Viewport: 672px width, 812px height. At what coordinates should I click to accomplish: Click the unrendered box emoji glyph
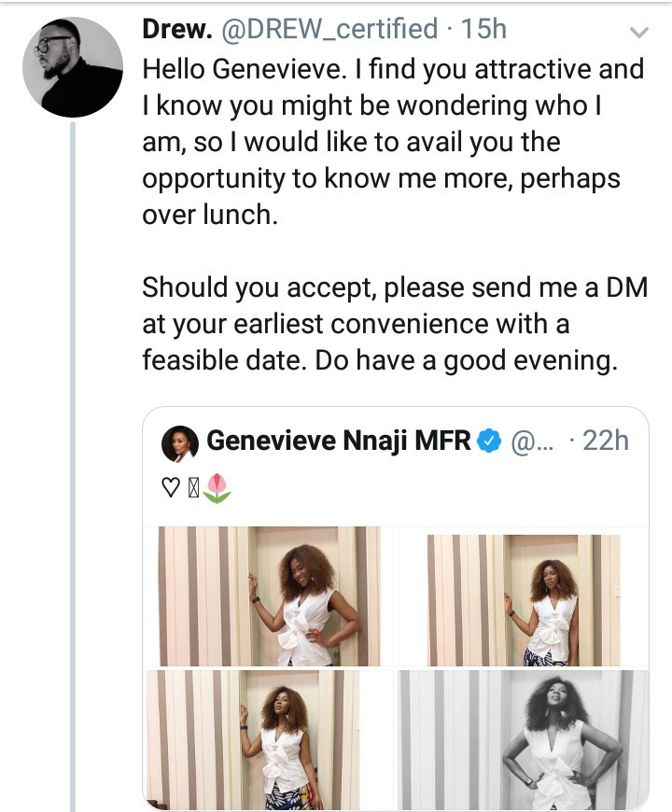coord(193,486)
